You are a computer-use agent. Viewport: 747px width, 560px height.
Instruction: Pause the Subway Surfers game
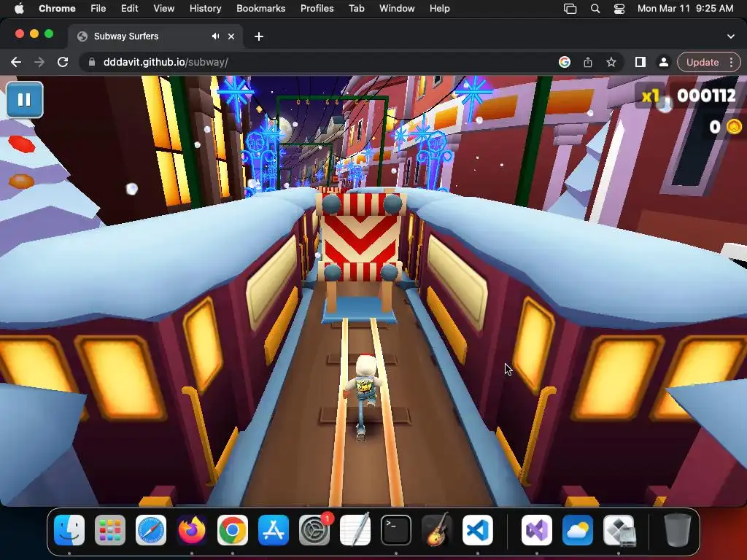tap(25, 99)
